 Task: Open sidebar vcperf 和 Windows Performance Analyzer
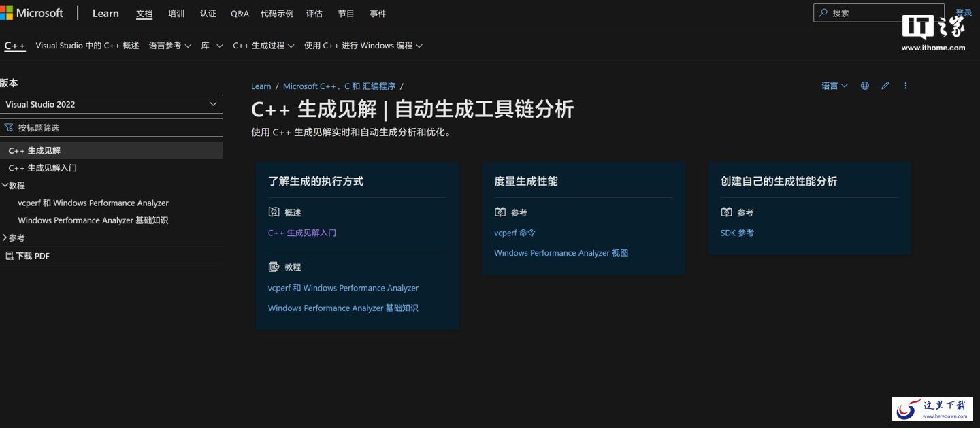pyautogui.click(x=93, y=203)
